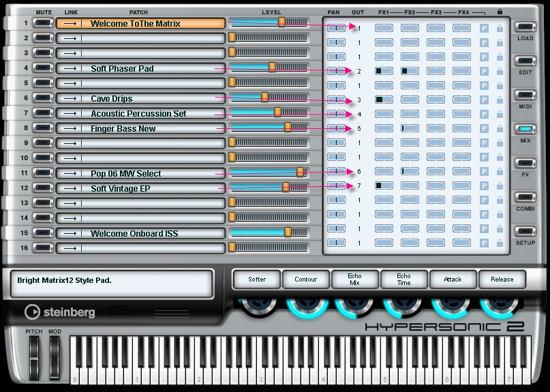Click the link arrow for empty channel 2
The image size is (550, 392).
click(x=70, y=38)
